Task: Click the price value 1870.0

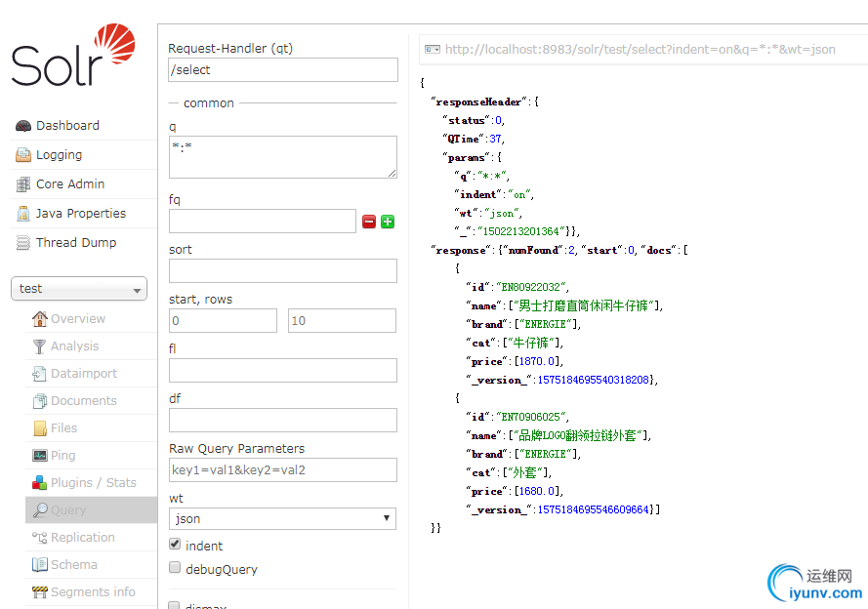Action: (537, 361)
